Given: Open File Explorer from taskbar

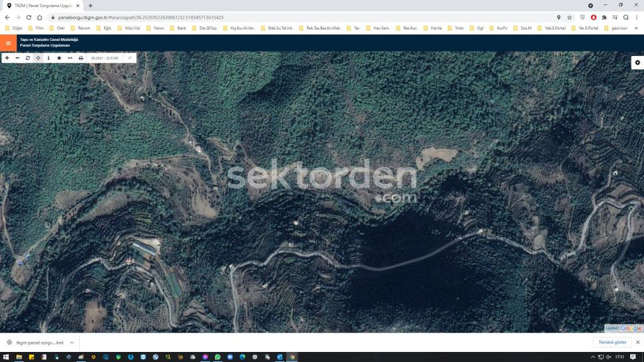Looking at the screenshot, I should [19, 357].
